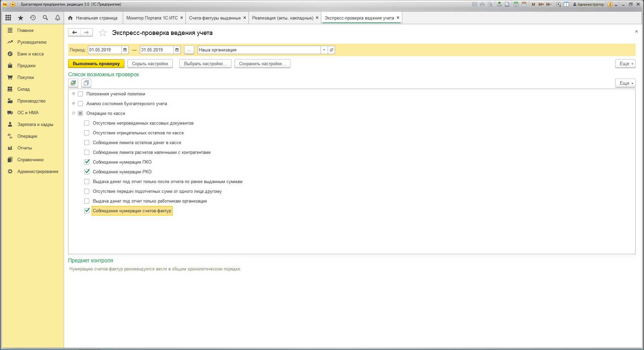Collapse the Операции по кассе group
Image resolution: width=644 pixels, height=350 pixels.
(x=73, y=113)
